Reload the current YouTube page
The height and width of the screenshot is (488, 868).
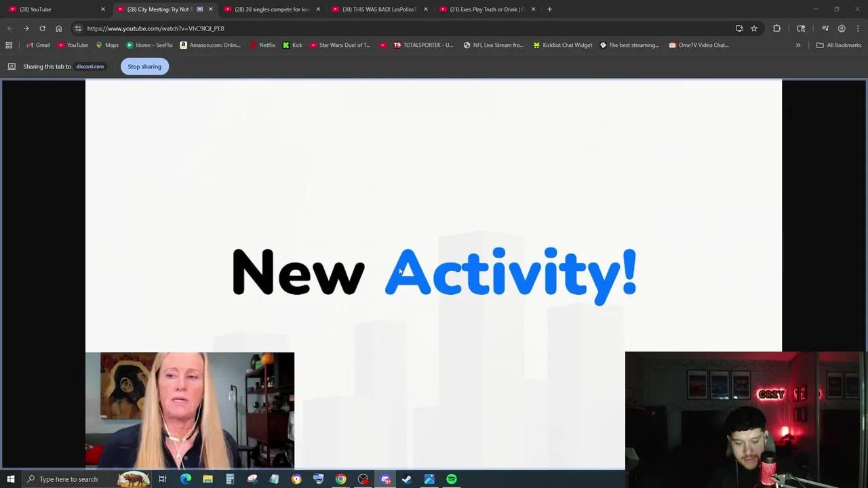42,28
